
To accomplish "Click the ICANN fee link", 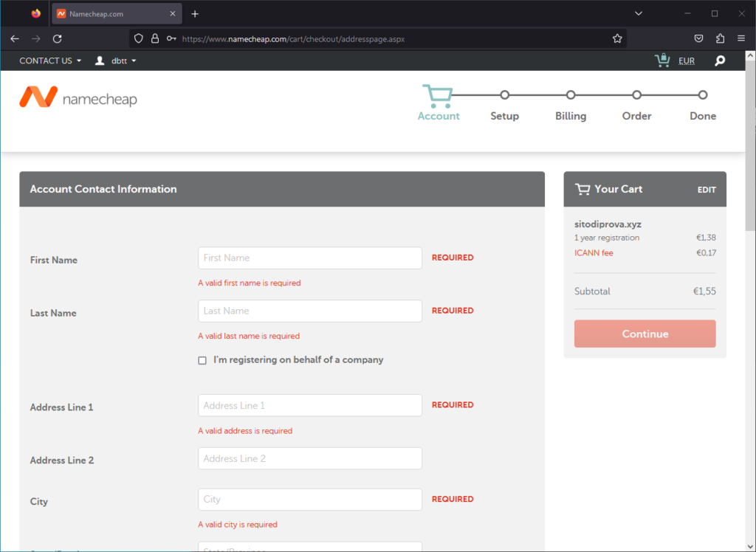I will point(594,252).
